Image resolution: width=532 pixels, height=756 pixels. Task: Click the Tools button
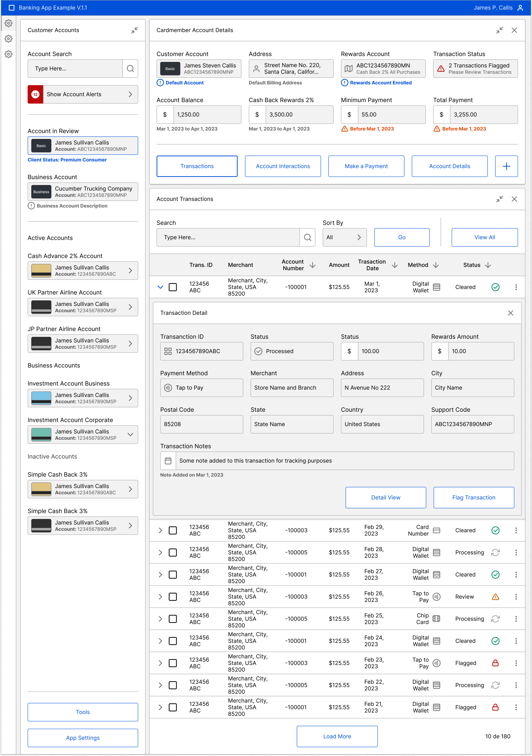[x=83, y=712]
